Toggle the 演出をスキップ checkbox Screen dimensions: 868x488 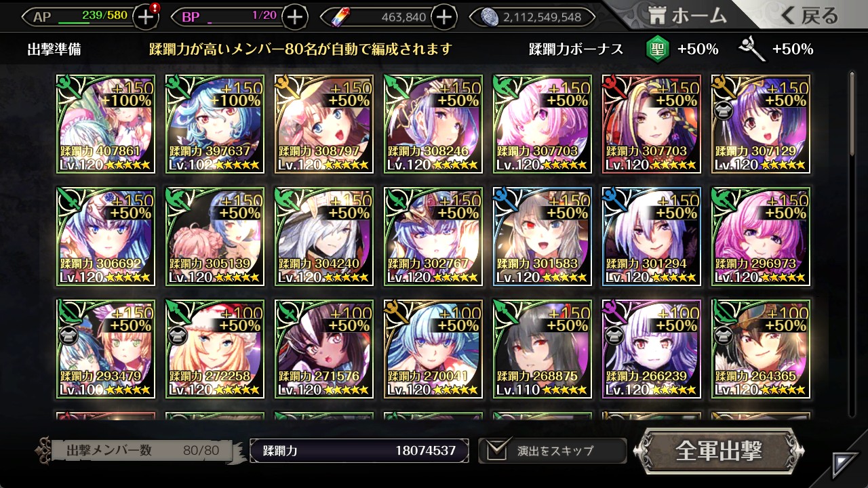click(x=498, y=449)
